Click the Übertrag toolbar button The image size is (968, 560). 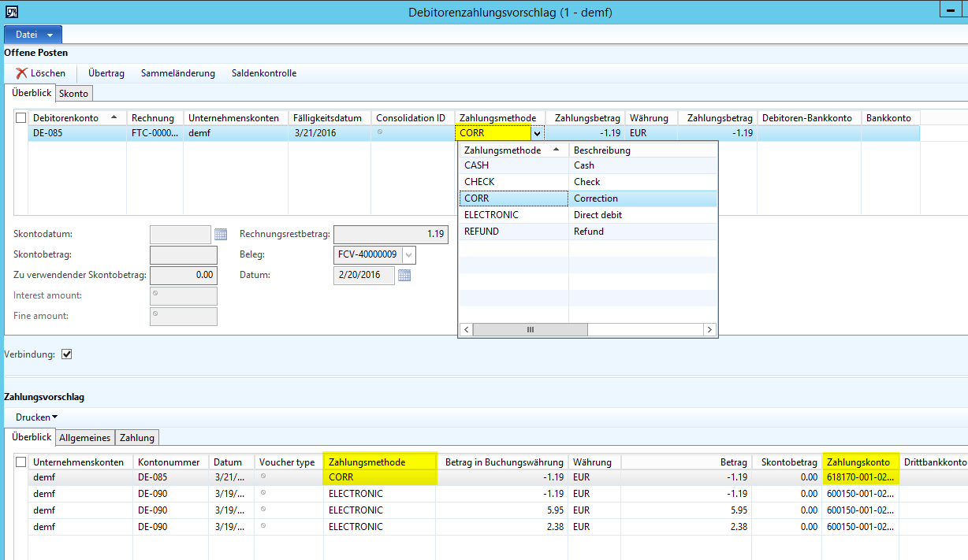(106, 73)
